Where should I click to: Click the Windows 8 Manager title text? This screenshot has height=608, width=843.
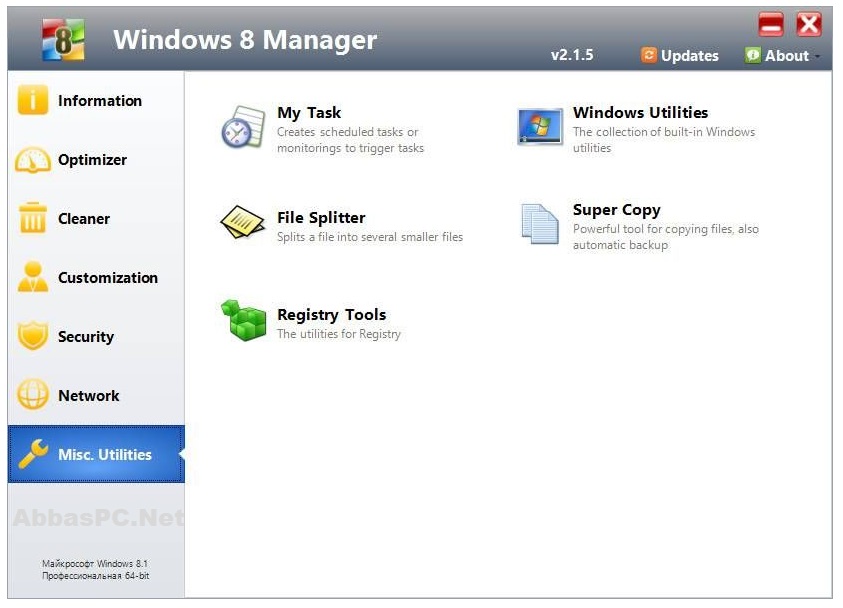click(245, 40)
